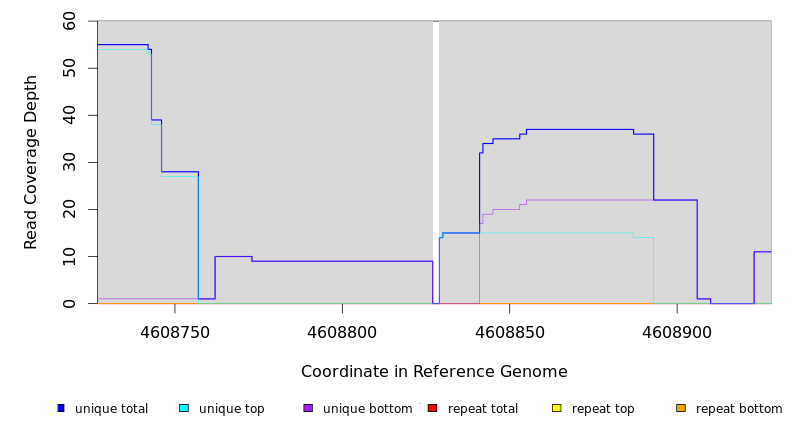The height and width of the screenshot is (432, 792).
Task: Click the "Coordinate in Reference Genome" axis title
Action: point(434,372)
